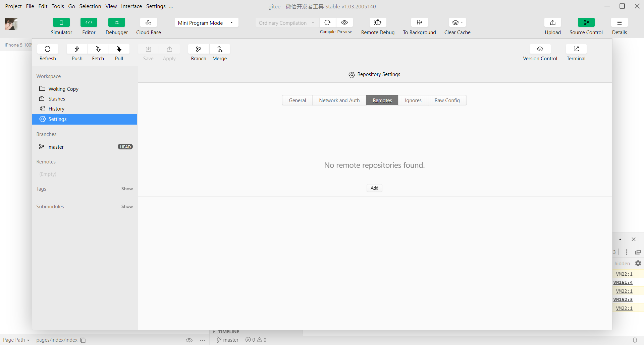Expand the Clear Cache dropdown
This screenshot has width=644, height=345.
tap(457, 22)
